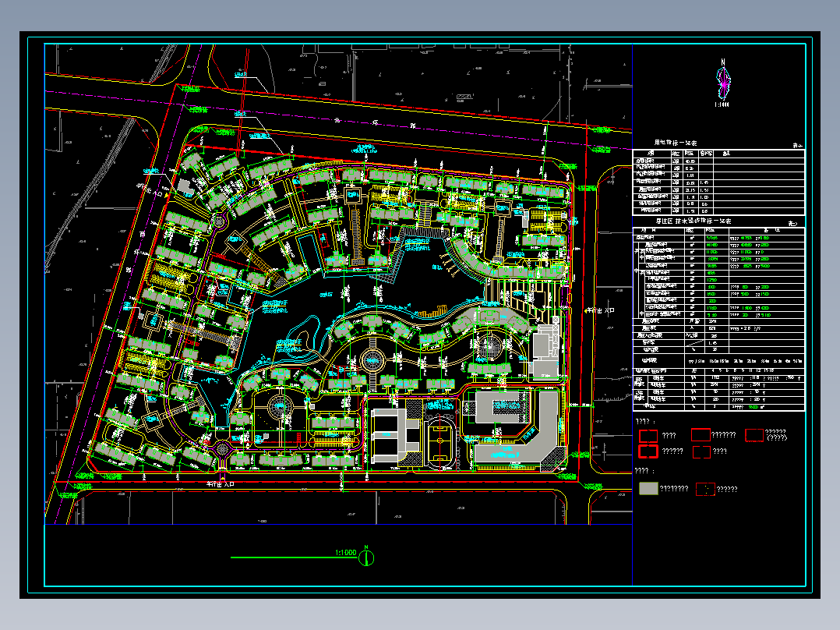Click the 环 character on the north road
Screen dimensions: 840x630
point(375,122)
